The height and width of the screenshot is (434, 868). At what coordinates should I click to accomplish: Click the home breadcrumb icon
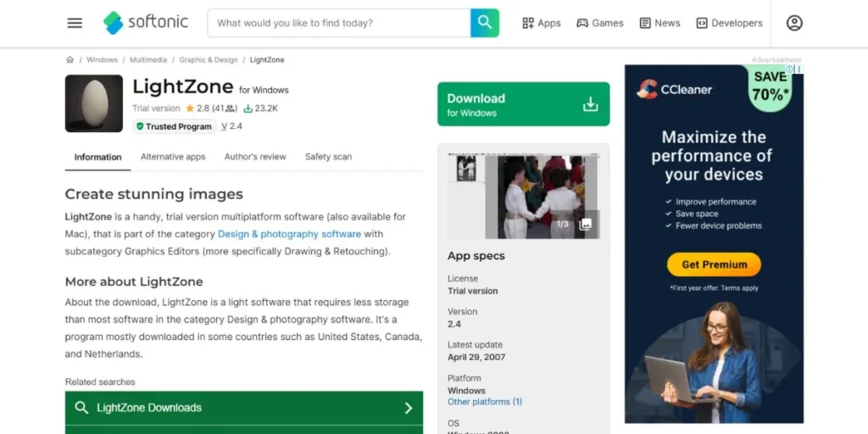(x=70, y=60)
